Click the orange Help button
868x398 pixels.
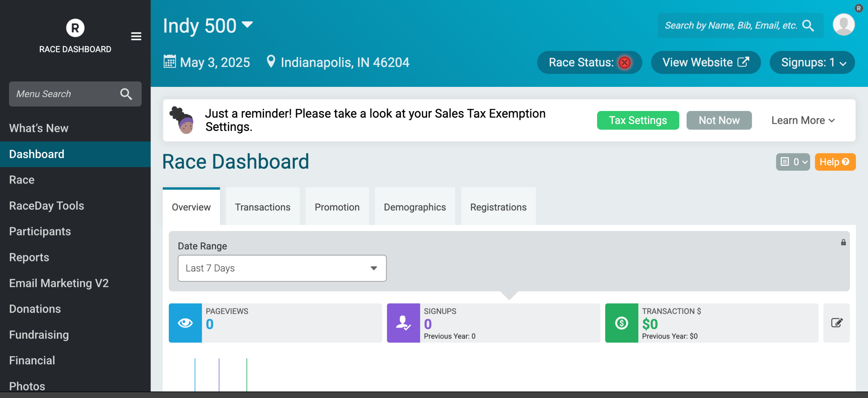pyautogui.click(x=834, y=162)
